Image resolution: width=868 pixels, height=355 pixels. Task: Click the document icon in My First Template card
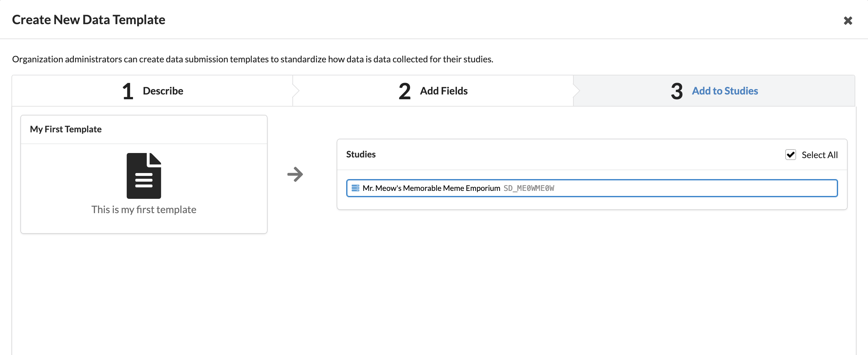[144, 175]
